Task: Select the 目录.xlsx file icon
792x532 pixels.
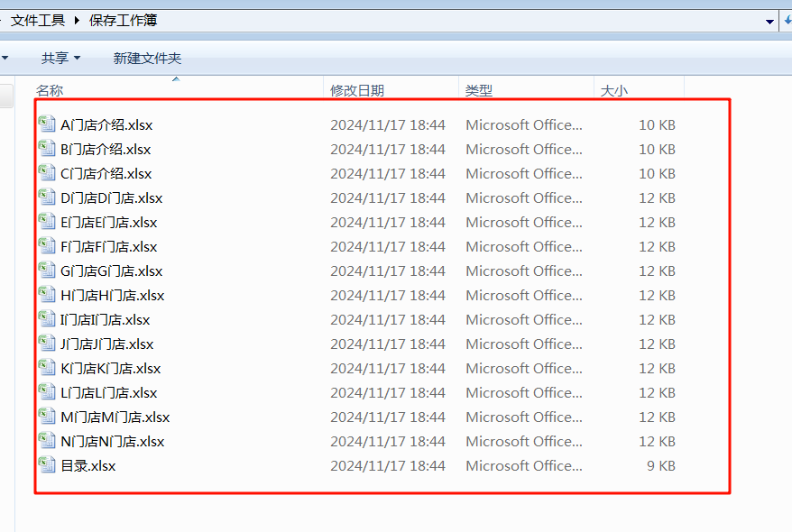Action: [x=47, y=465]
